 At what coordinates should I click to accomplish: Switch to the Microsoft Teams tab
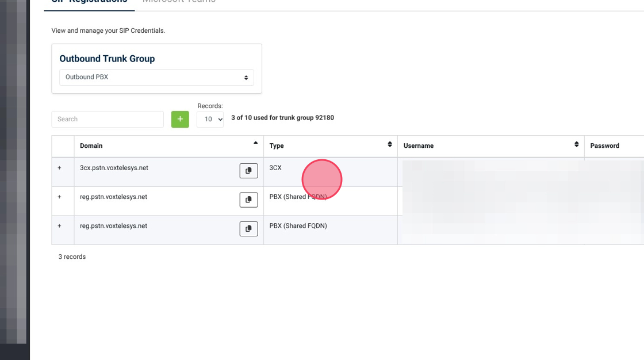coord(179,2)
